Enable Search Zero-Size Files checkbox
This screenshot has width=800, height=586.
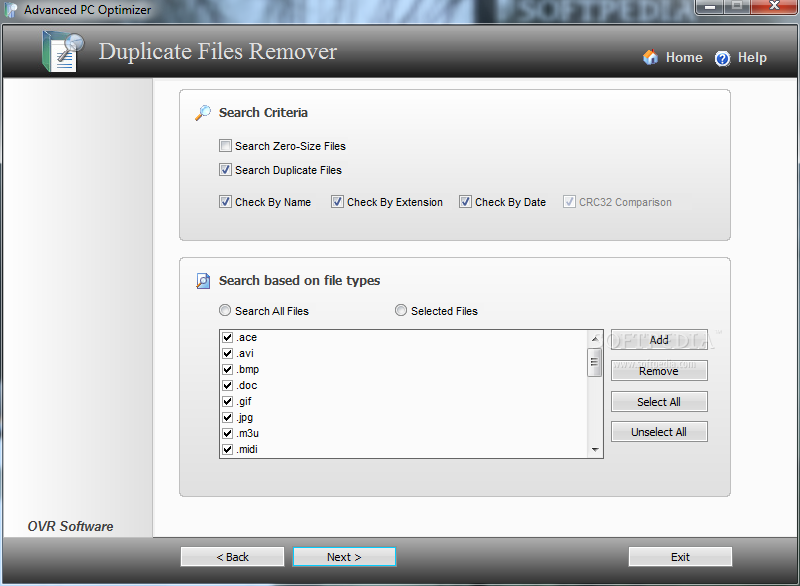(x=225, y=146)
